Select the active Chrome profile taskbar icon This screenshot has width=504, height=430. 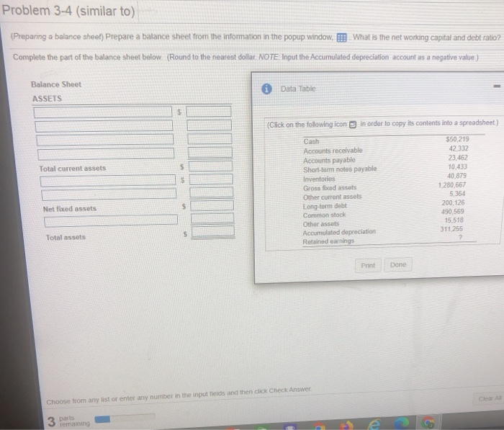[x=428, y=423]
